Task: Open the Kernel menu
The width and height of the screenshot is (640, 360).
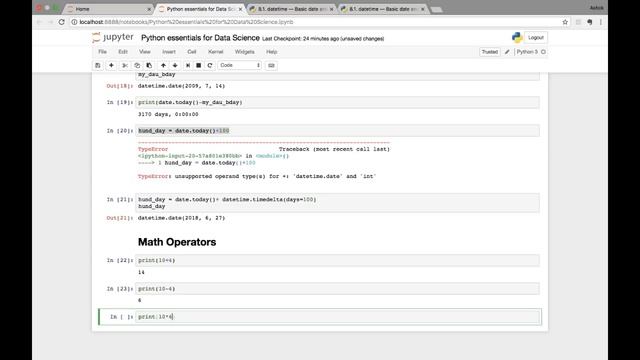Action: 216,52
